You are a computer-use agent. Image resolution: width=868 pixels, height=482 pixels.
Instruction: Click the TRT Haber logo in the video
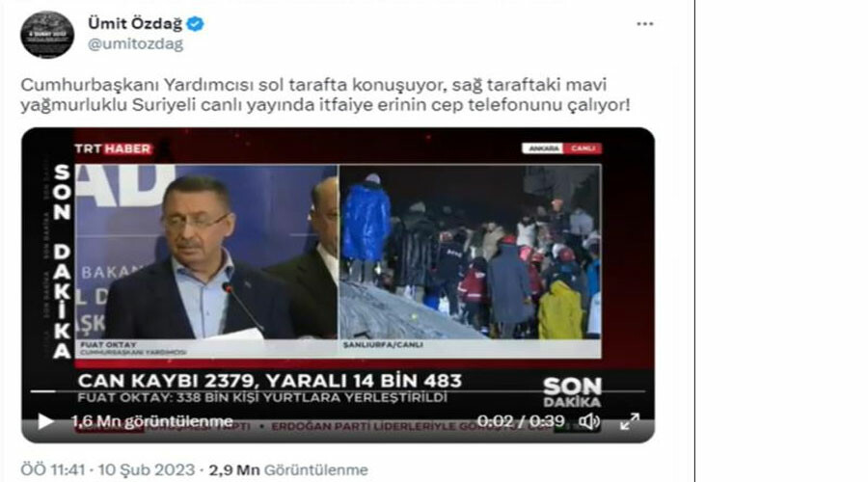(x=114, y=148)
